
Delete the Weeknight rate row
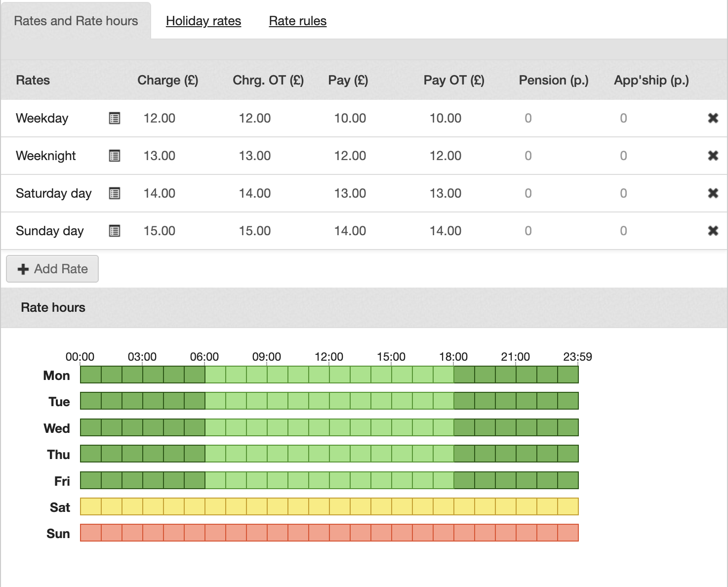point(713,156)
